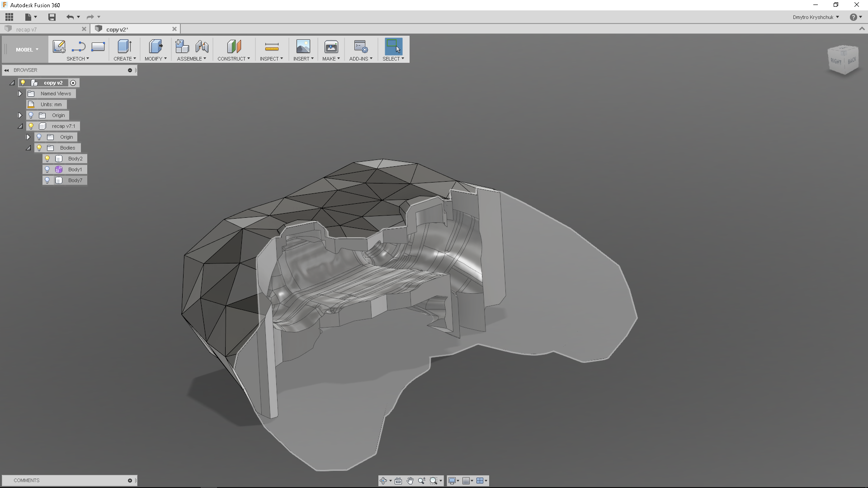Show Body7 using its light bulb

click(47, 180)
